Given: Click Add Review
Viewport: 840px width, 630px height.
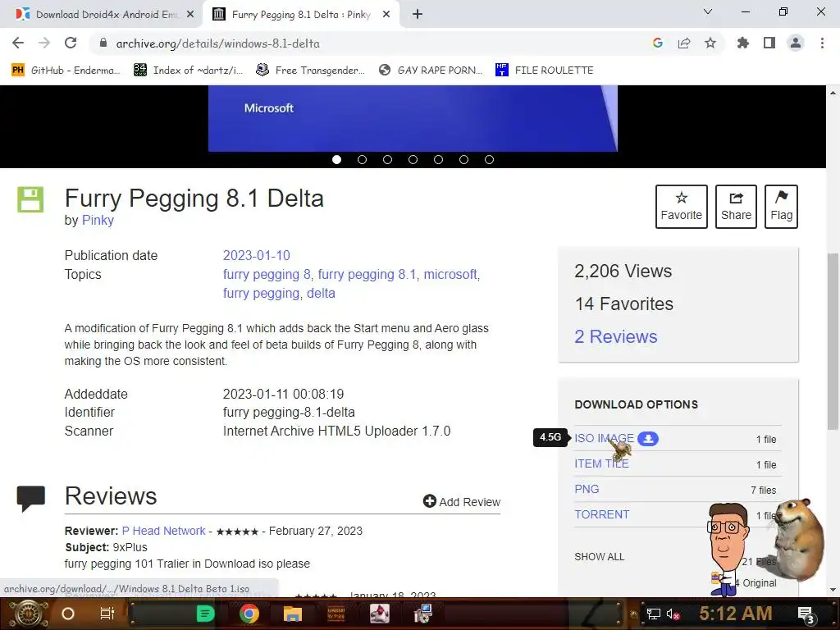Looking at the screenshot, I should [461, 501].
